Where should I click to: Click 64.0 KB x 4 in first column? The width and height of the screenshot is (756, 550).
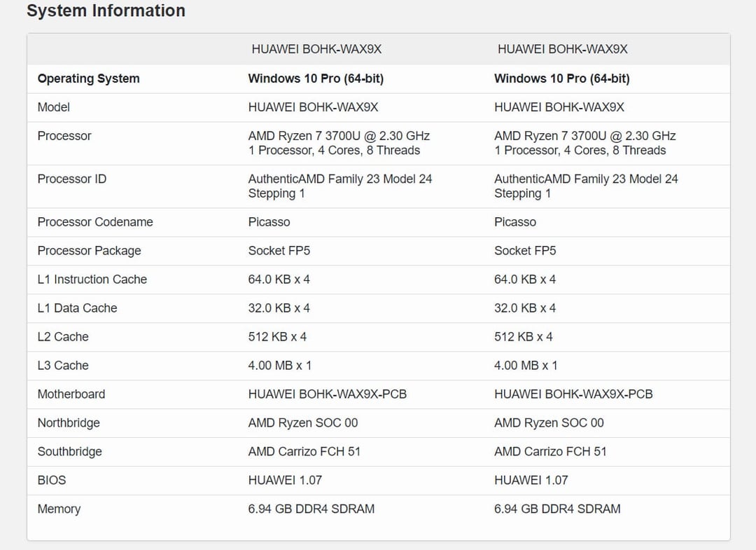click(279, 280)
